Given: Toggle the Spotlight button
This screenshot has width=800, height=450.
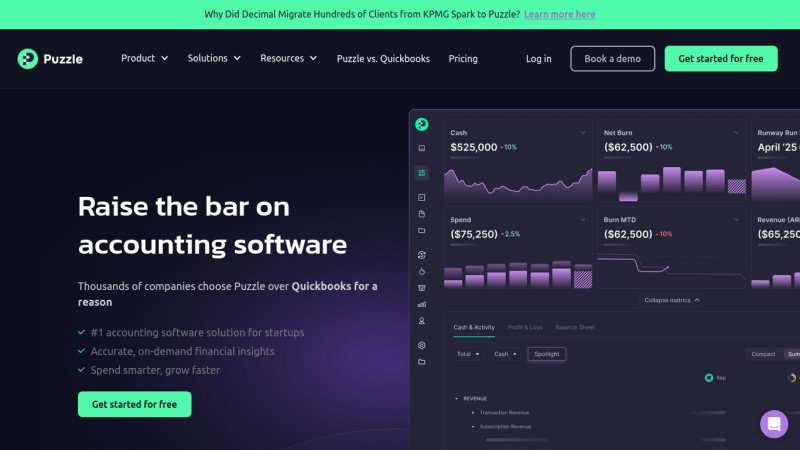Looking at the screenshot, I should coord(547,354).
